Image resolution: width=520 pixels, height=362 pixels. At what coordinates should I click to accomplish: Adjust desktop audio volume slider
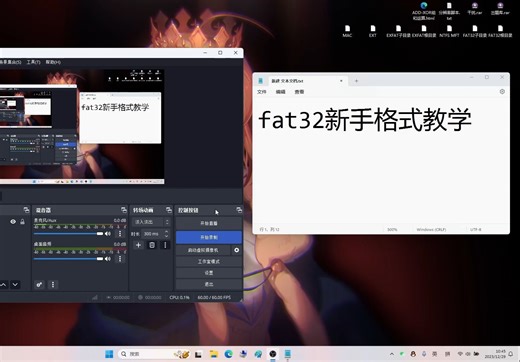coord(68,259)
